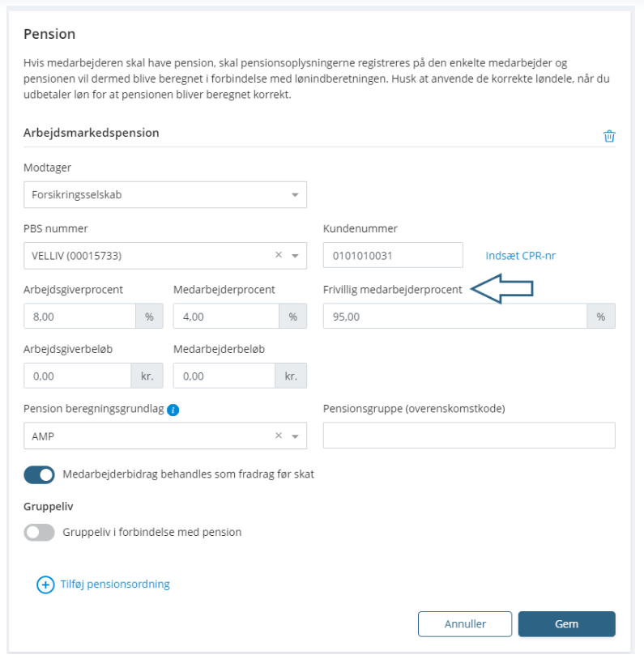
Task: Enable Gruppeliv i forbindelse med pension
Action: (x=39, y=533)
